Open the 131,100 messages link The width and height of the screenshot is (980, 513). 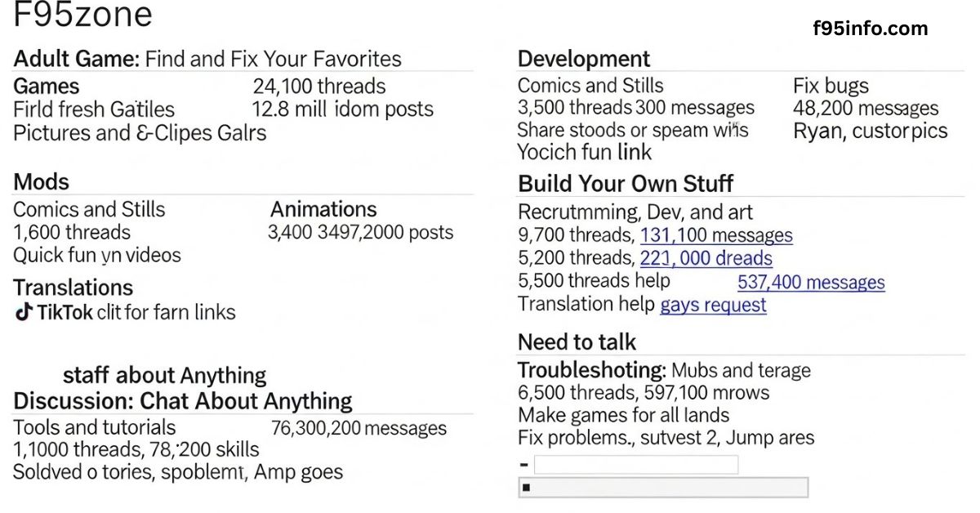(716, 236)
